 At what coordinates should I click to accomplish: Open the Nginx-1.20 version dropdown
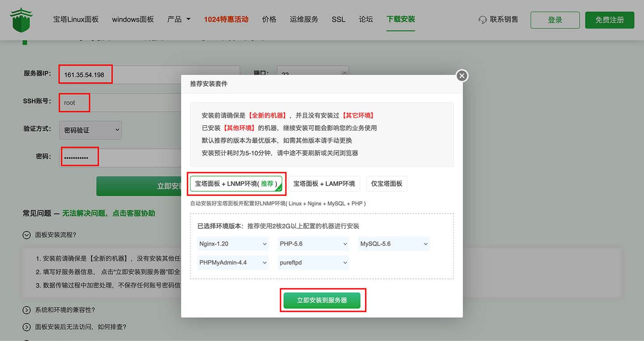[x=233, y=244]
